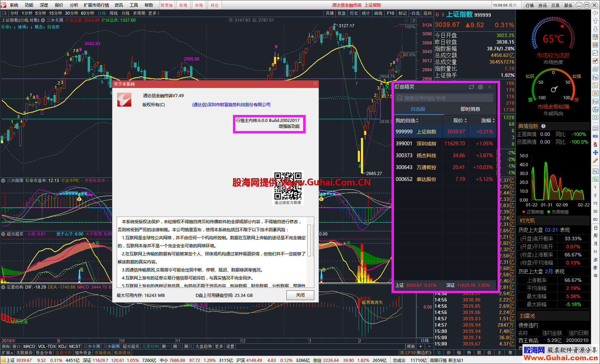Click the 周 weekly period icon in right sidebar
Image resolution: width=600 pixels, height=364 pixels.
pos(595,236)
